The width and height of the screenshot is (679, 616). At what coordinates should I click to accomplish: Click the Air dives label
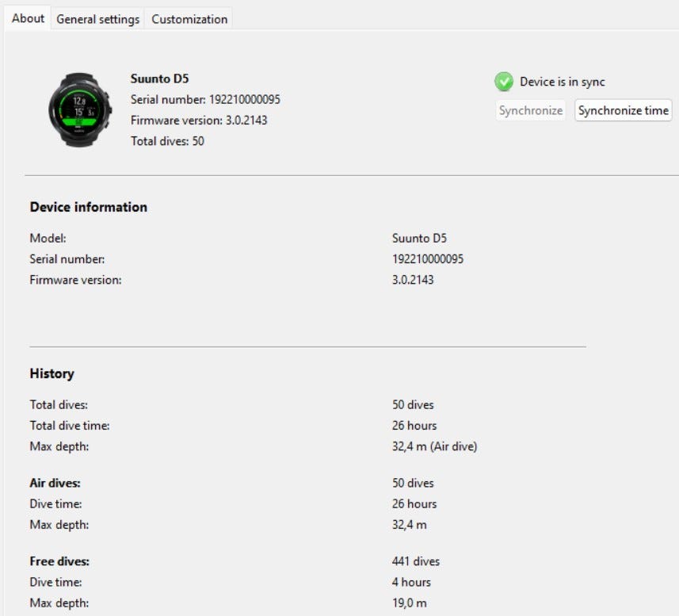coord(55,483)
